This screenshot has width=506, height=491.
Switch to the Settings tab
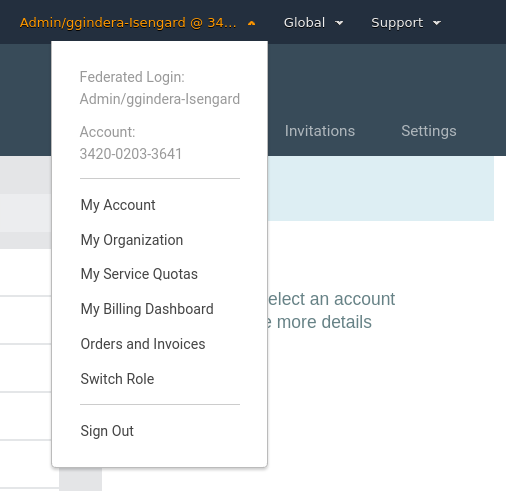point(429,131)
